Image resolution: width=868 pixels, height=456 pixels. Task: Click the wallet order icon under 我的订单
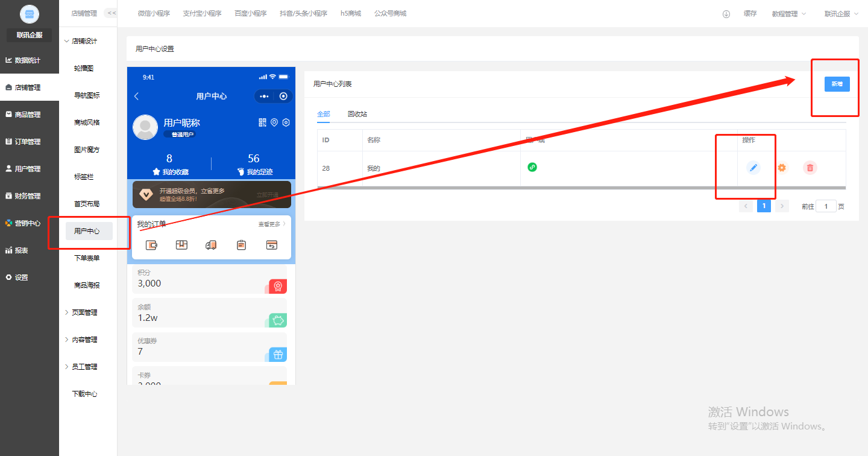point(152,245)
